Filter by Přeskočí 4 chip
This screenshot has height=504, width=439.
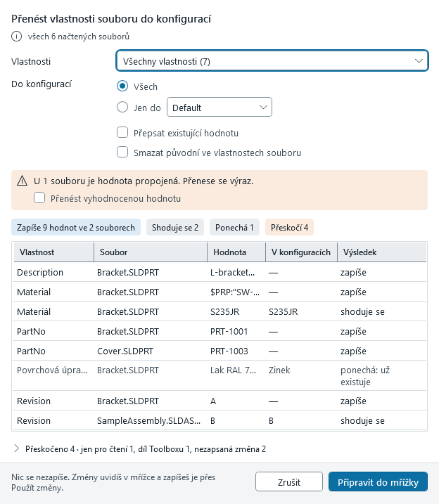point(289,227)
